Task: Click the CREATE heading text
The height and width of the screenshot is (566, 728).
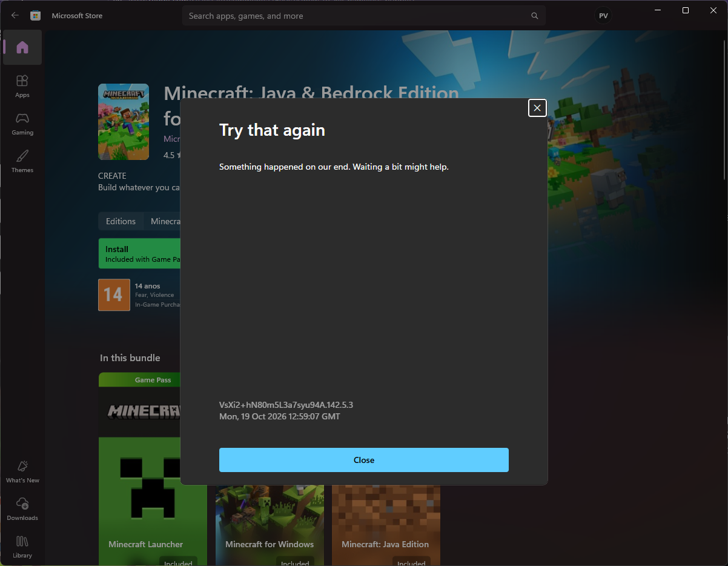Action: tap(112, 176)
